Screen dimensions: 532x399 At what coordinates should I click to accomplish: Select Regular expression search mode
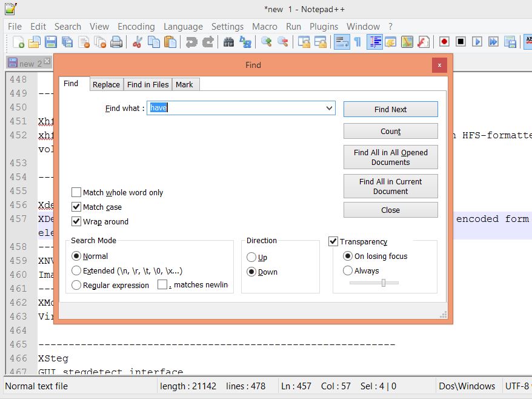[x=76, y=285]
